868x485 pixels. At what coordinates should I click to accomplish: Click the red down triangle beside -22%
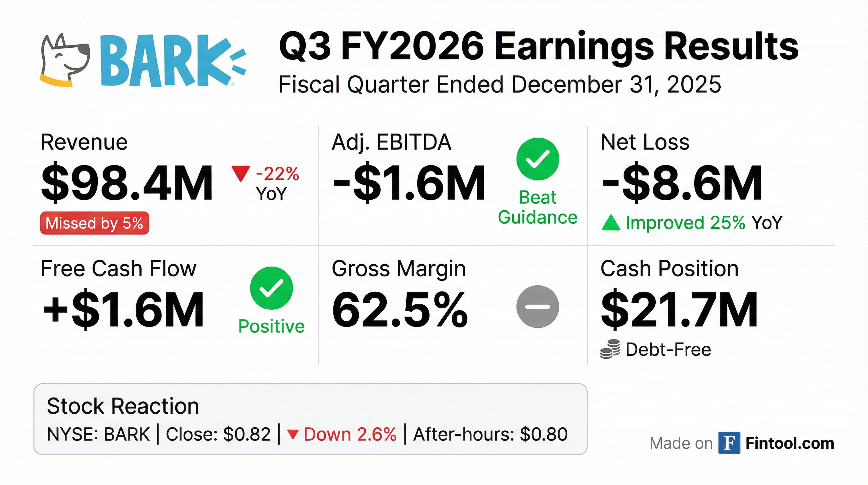240,173
